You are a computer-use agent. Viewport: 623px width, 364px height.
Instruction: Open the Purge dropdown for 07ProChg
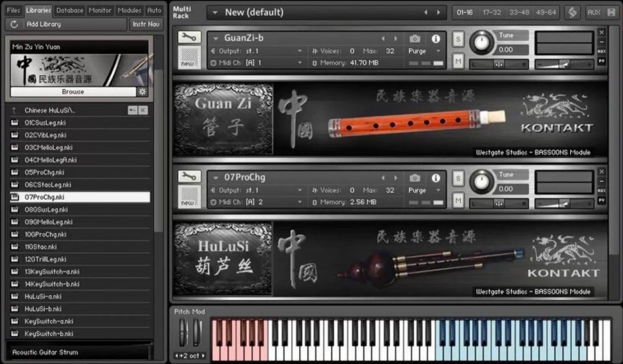coord(438,190)
